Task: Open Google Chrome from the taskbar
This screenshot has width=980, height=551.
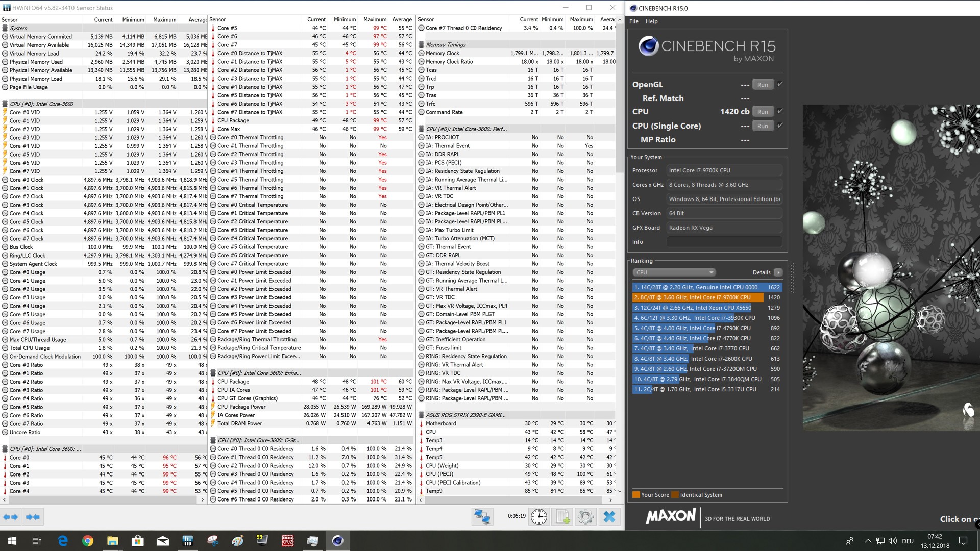Action: pyautogui.click(x=87, y=541)
